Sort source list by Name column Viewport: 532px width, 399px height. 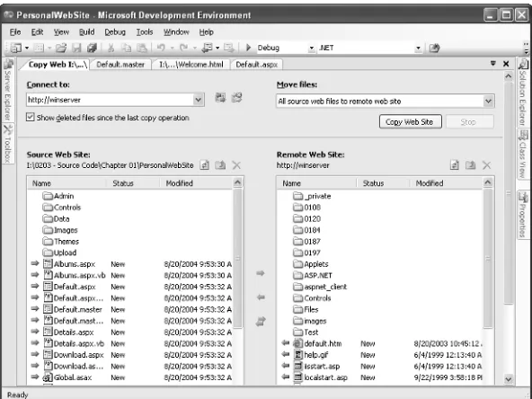coord(66,183)
